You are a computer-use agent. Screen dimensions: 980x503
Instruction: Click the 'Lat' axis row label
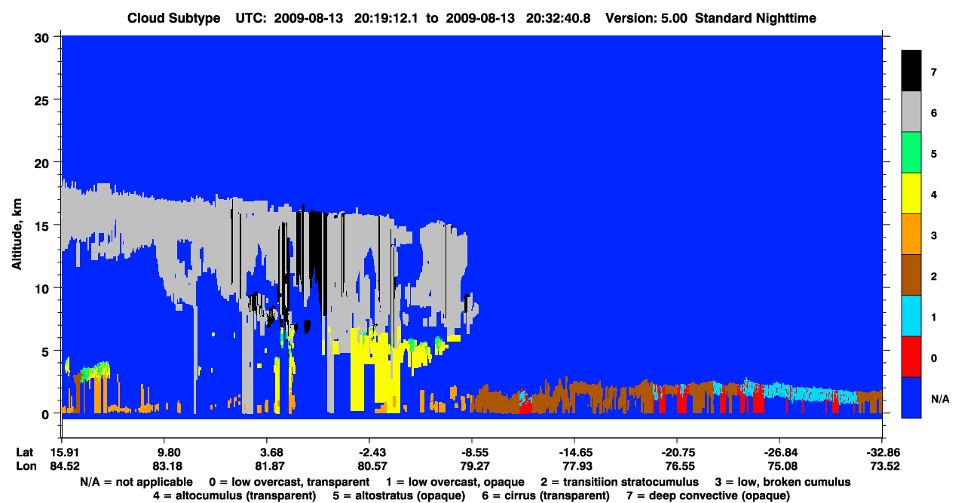coord(25,452)
